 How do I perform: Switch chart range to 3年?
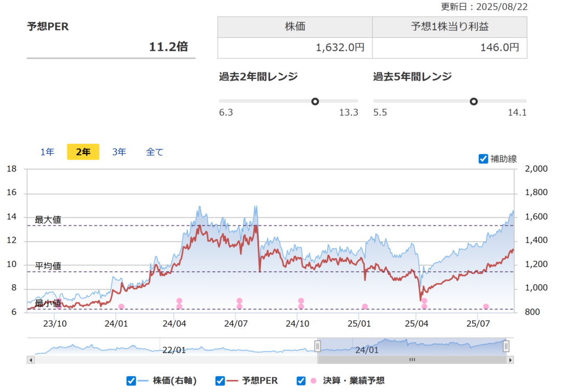tap(119, 152)
